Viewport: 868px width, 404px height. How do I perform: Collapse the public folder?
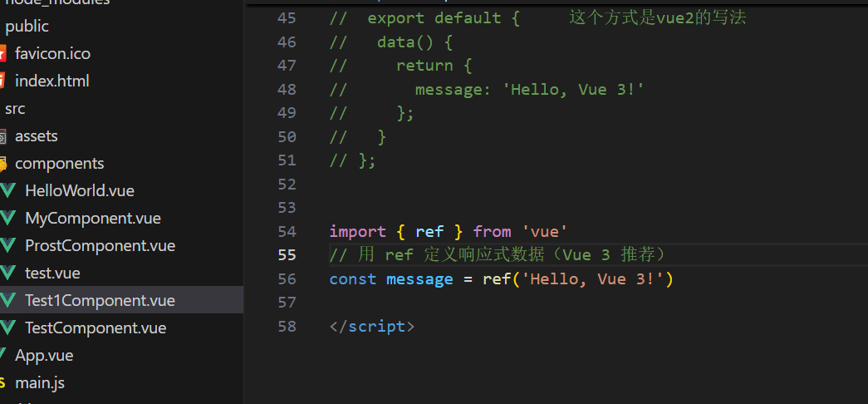click(27, 27)
